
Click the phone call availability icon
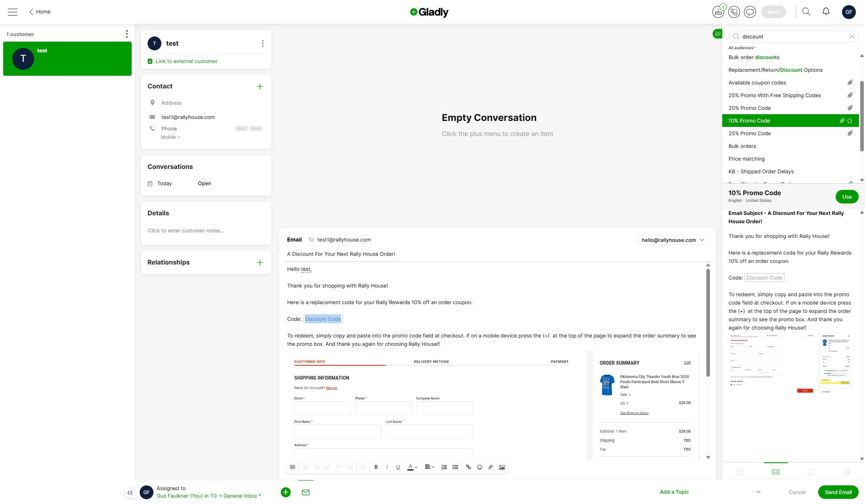point(734,12)
